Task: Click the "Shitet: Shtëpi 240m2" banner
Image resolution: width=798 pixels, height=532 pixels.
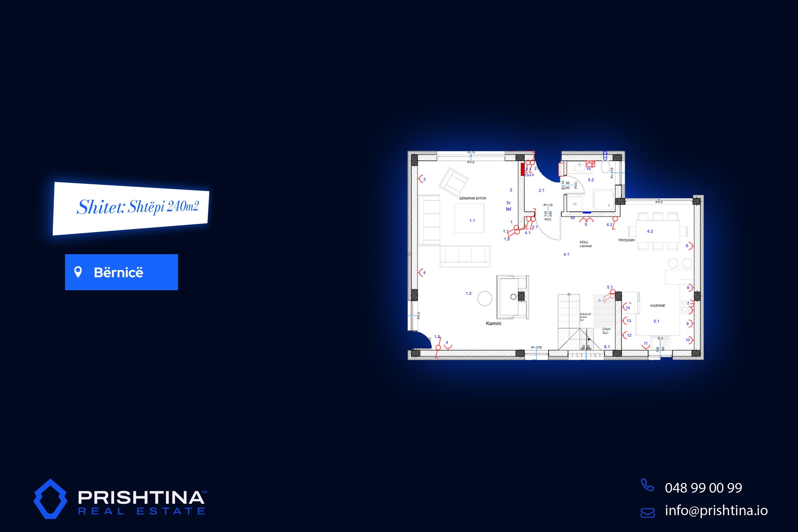Action: [131, 209]
